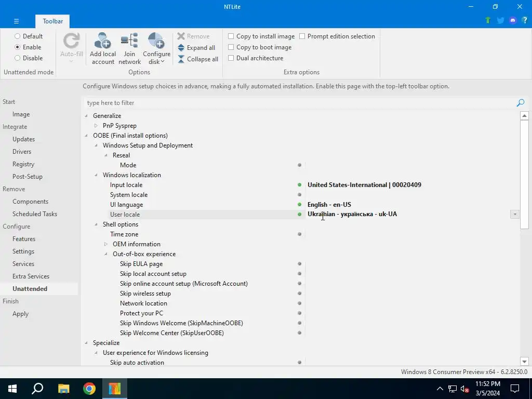Image resolution: width=532 pixels, height=399 pixels.
Task: Open the Twitter link icon
Action: [x=500, y=20]
